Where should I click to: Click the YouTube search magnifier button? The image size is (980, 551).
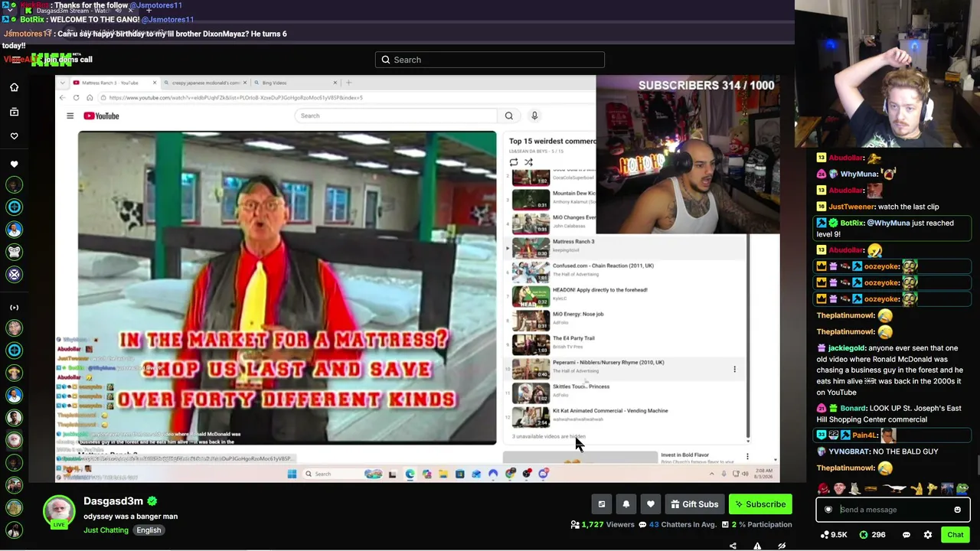coord(509,116)
